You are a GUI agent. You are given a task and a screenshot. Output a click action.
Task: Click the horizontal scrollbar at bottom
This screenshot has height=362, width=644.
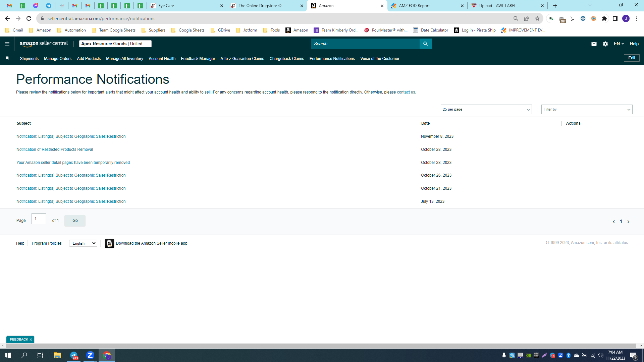[320, 346]
